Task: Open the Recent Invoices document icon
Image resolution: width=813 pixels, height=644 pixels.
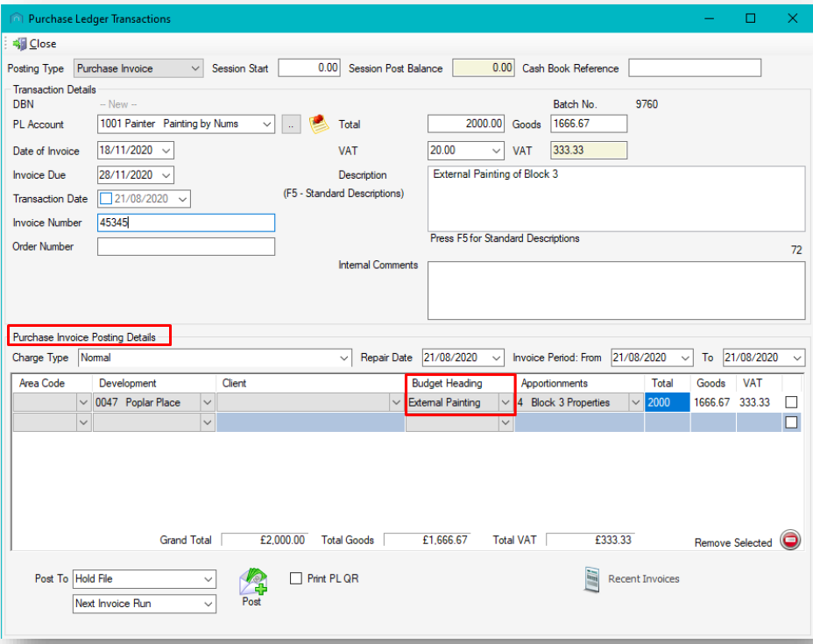Action: (591, 579)
